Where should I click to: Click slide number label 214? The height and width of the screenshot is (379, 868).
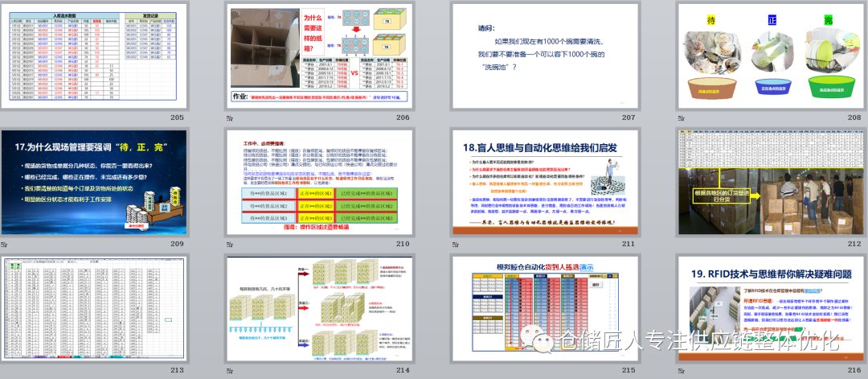(x=403, y=370)
